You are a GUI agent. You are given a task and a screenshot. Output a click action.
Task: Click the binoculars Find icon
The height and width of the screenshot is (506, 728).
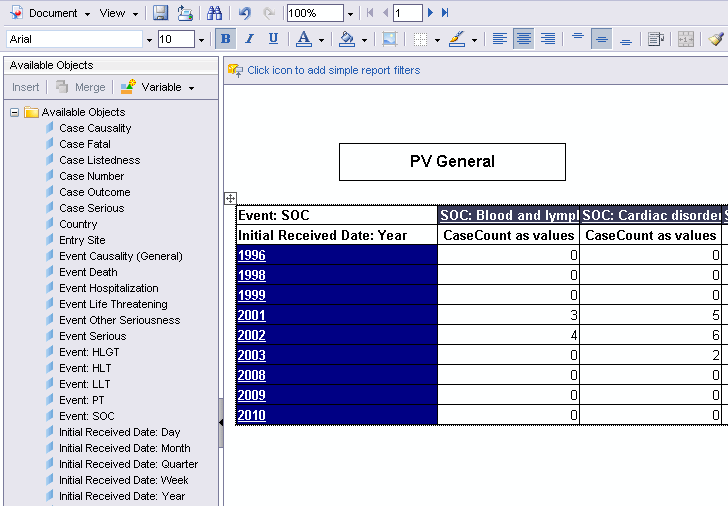(x=214, y=13)
